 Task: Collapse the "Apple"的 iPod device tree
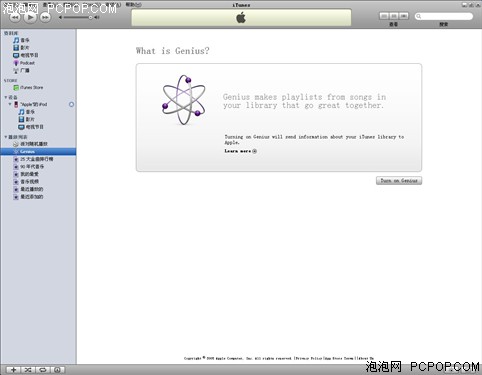(10, 104)
